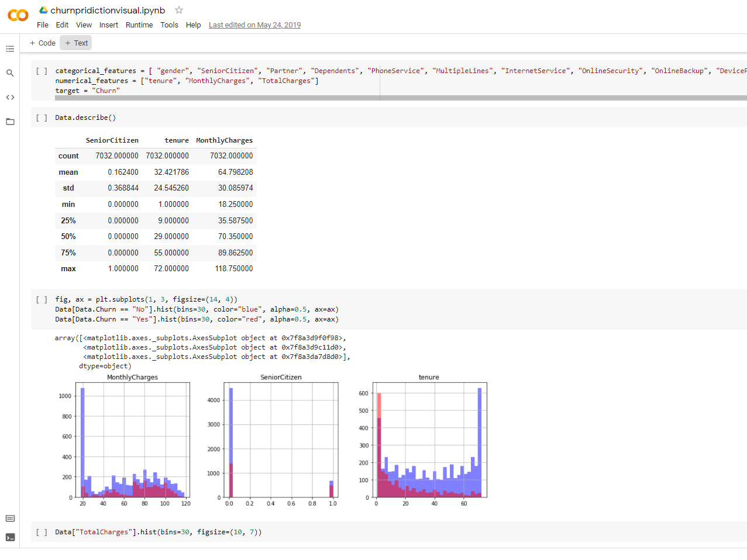The image size is (747, 560).
Task: Click the MonthlyCharges column header in the table
Action: [x=225, y=140]
